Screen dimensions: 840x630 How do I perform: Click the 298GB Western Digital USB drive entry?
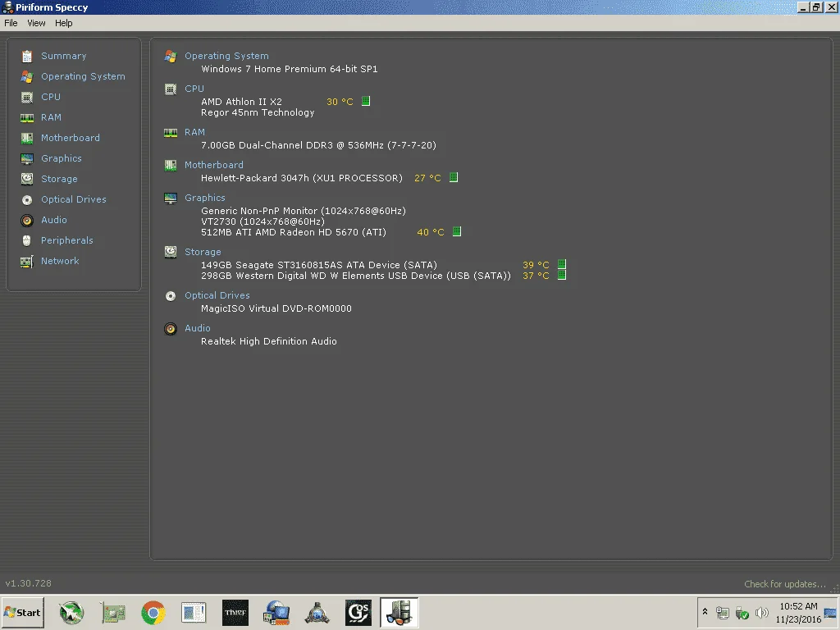click(356, 276)
